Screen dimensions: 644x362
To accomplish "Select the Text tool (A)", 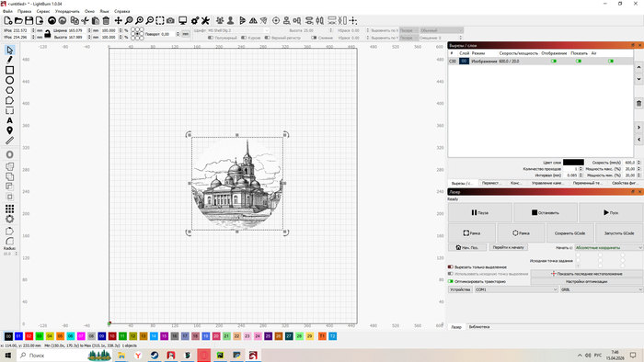I will 9,120.
